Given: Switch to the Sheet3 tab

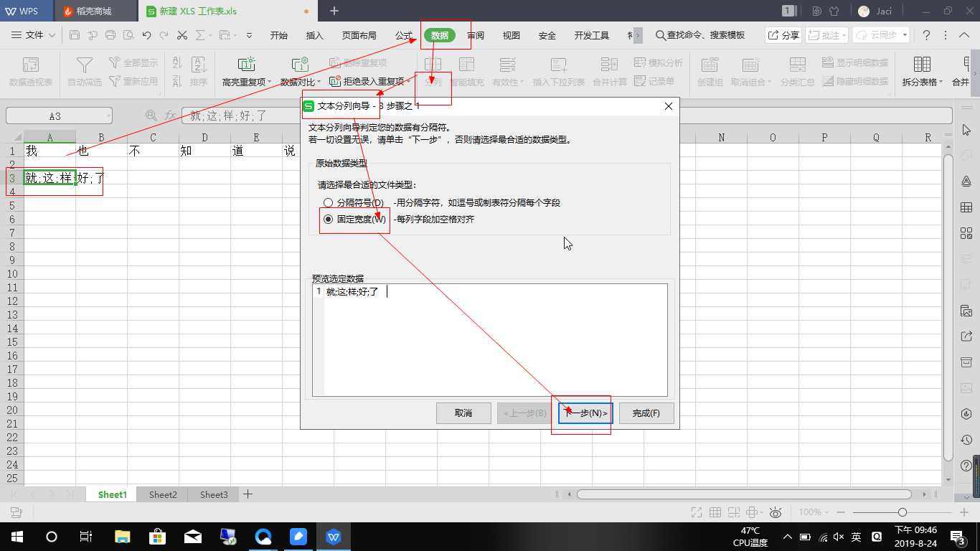Looking at the screenshot, I should (x=214, y=494).
